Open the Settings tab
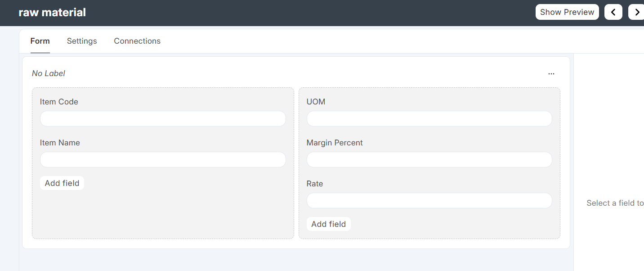Image resolution: width=644 pixels, height=271 pixels. coord(82,41)
